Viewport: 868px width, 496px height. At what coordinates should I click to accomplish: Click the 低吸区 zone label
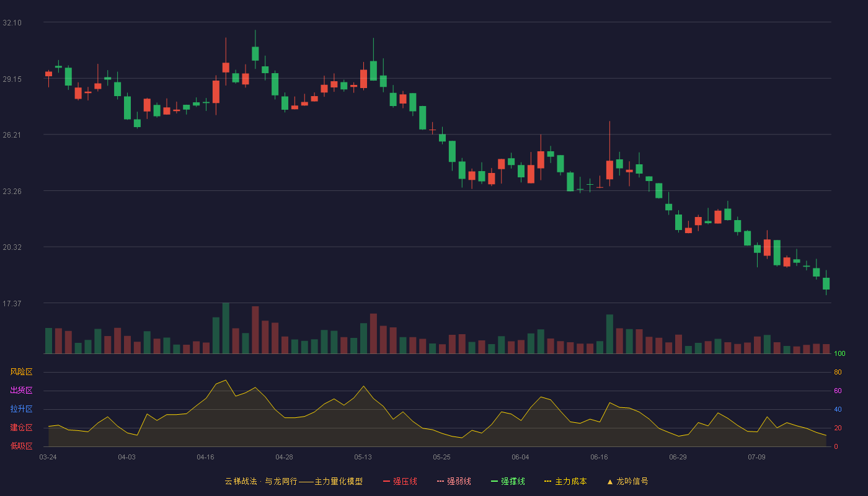tap(21, 446)
